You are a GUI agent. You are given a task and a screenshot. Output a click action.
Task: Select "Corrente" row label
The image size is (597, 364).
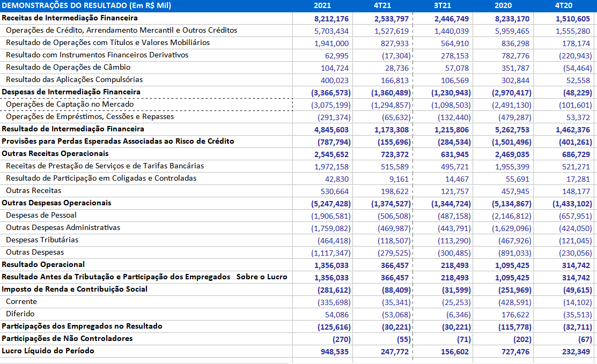coord(21,301)
